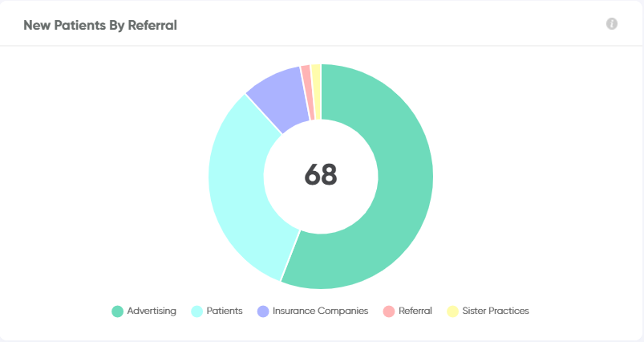Toggle the Advertising series via legend label
Viewport: 644px width, 342px height.
pyautogui.click(x=152, y=311)
